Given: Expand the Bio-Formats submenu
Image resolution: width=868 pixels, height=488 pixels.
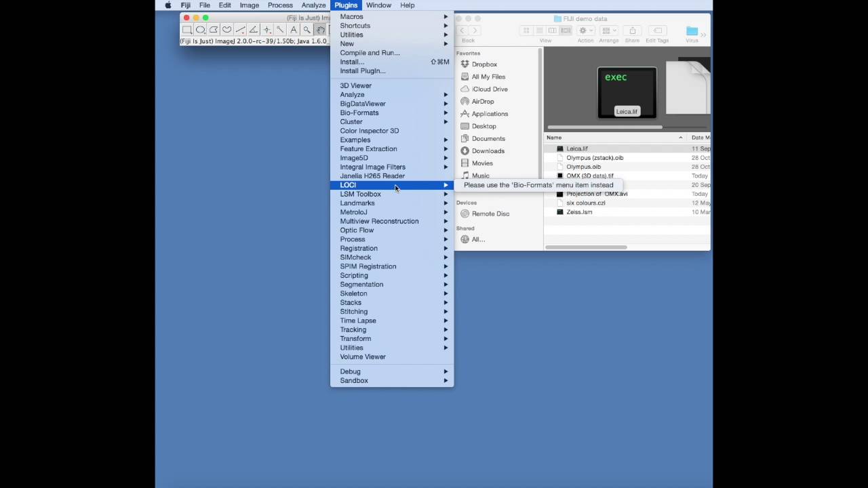Looking at the screenshot, I should click(392, 113).
